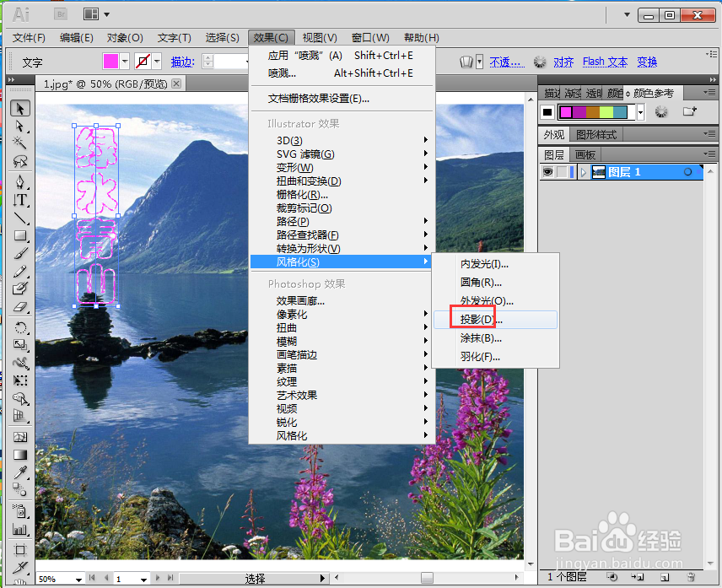
Task: Select the Mesh tool
Action: pos(19,437)
